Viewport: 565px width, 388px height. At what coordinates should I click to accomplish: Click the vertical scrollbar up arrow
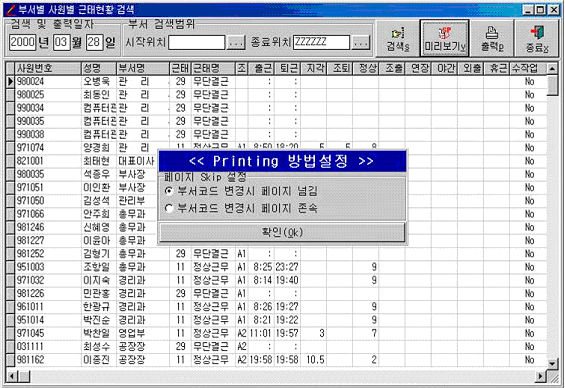click(x=552, y=68)
